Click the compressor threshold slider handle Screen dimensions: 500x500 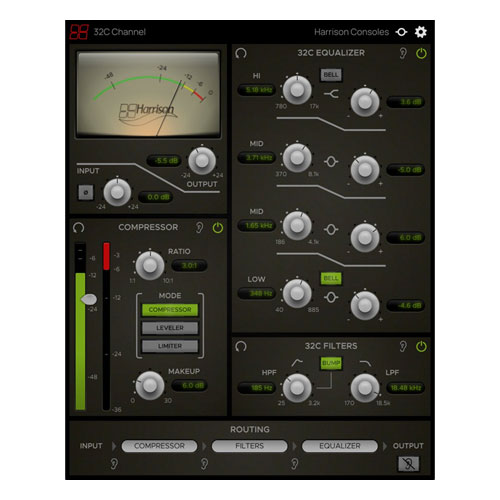(89, 299)
